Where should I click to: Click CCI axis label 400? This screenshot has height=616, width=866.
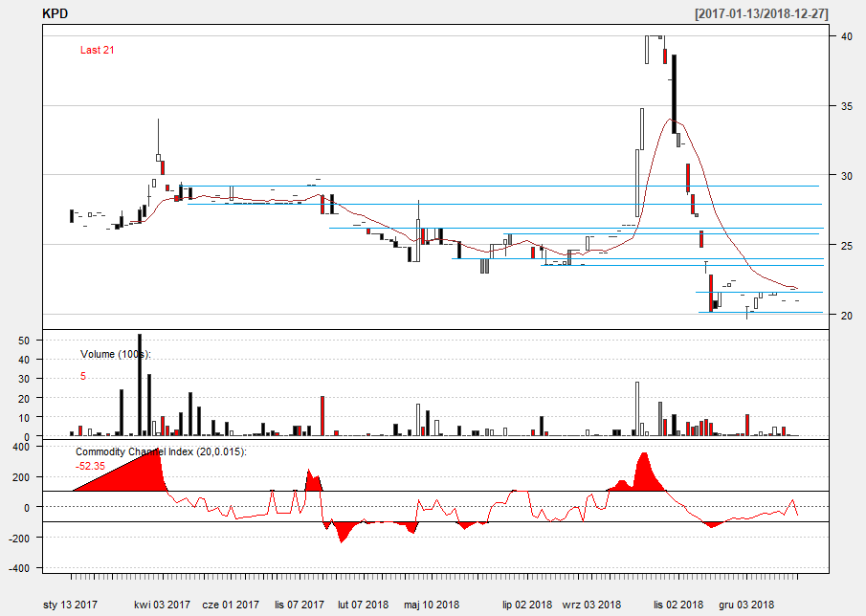(20, 447)
